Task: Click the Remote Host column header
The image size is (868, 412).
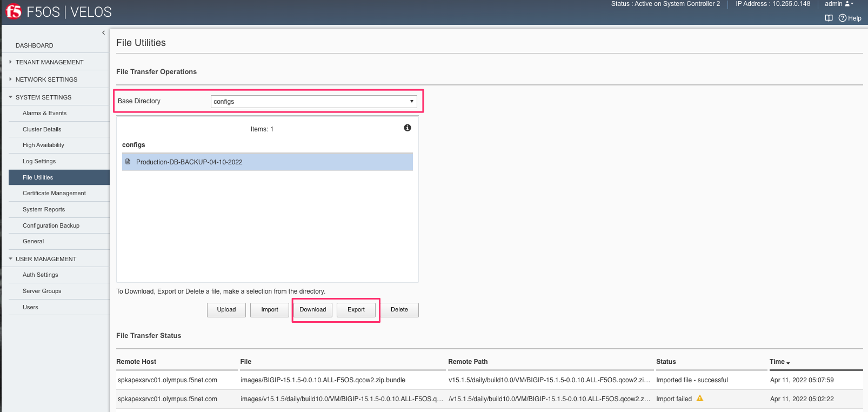Action: (x=136, y=362)
